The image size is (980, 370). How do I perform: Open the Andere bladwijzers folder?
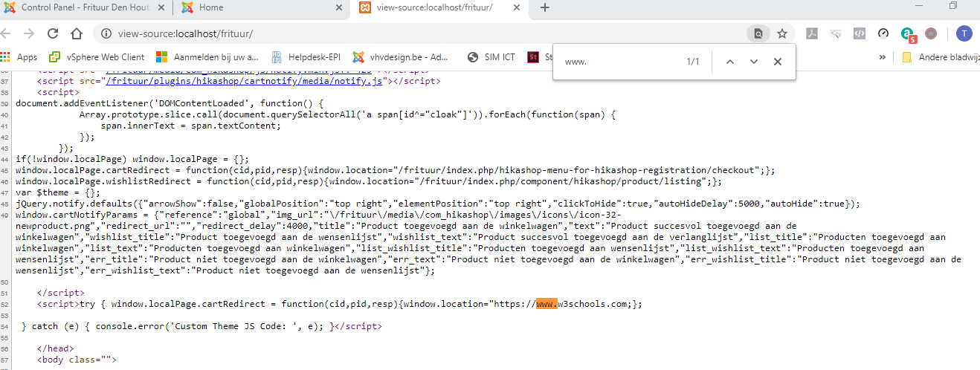[x=940, y=56]
